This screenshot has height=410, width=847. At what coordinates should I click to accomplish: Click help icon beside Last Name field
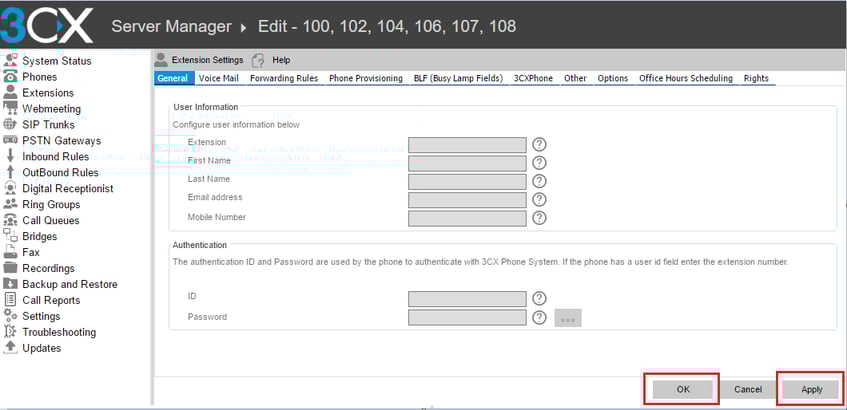pos(539,181)
